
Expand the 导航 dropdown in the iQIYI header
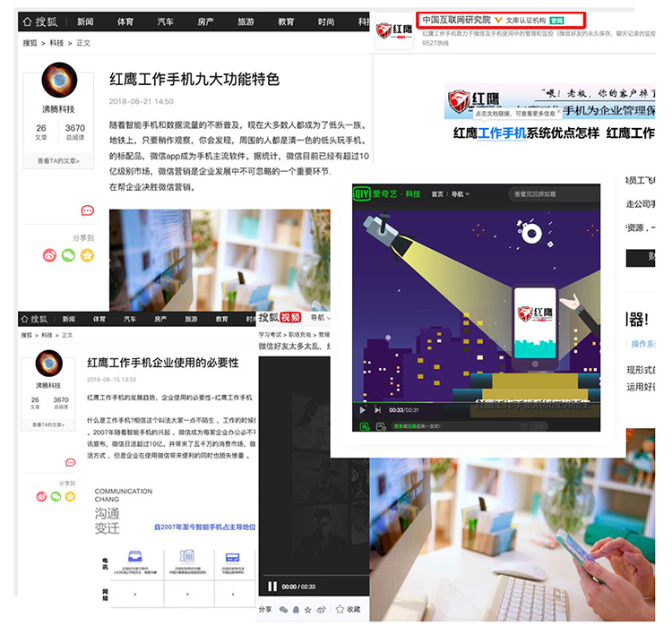coord(461,193)
